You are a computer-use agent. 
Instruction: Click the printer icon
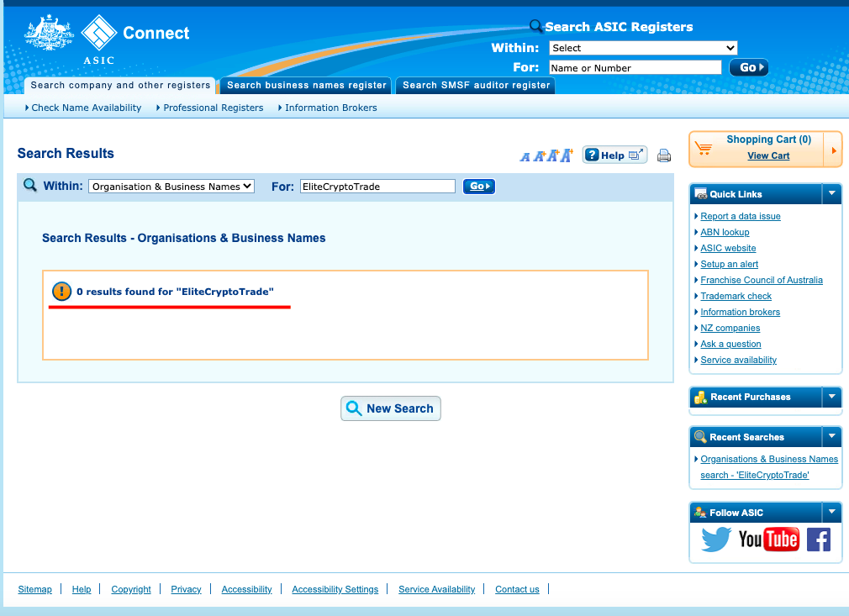click(664, 156)
